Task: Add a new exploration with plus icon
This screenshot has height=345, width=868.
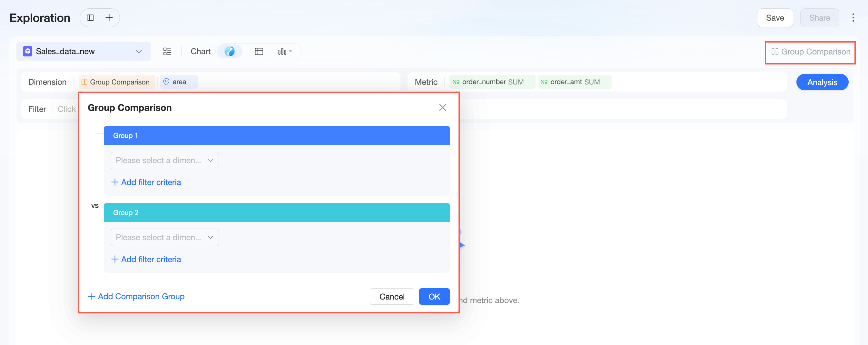Action: pos(109,17)
